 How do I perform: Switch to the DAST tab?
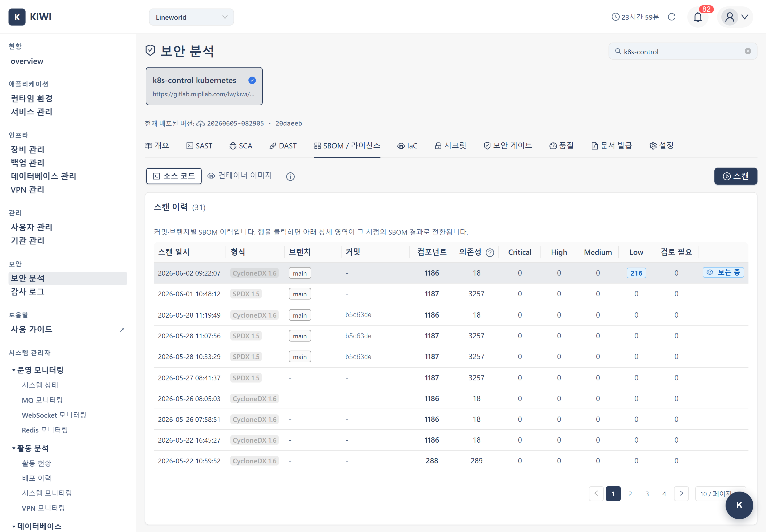[x=283, y=146]
